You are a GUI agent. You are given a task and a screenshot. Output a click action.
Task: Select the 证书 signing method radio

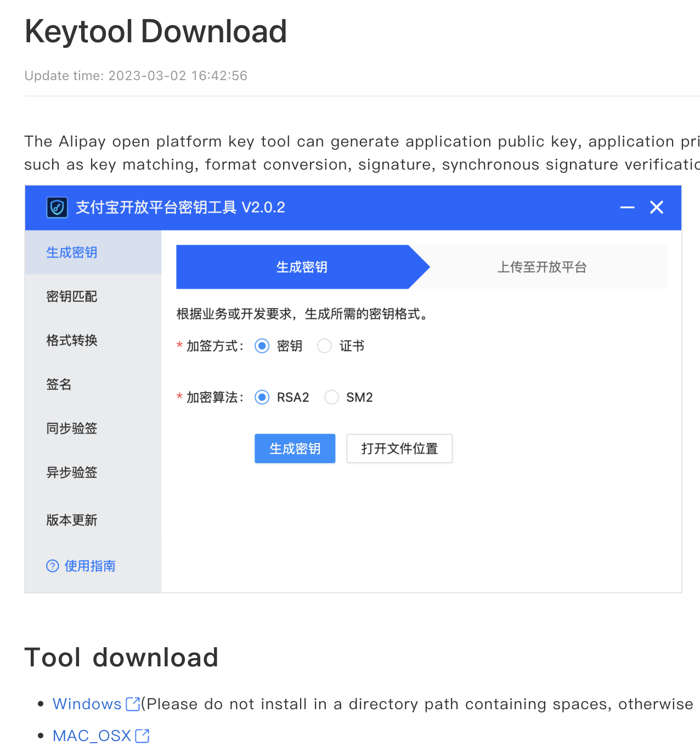tap(325, 346)
